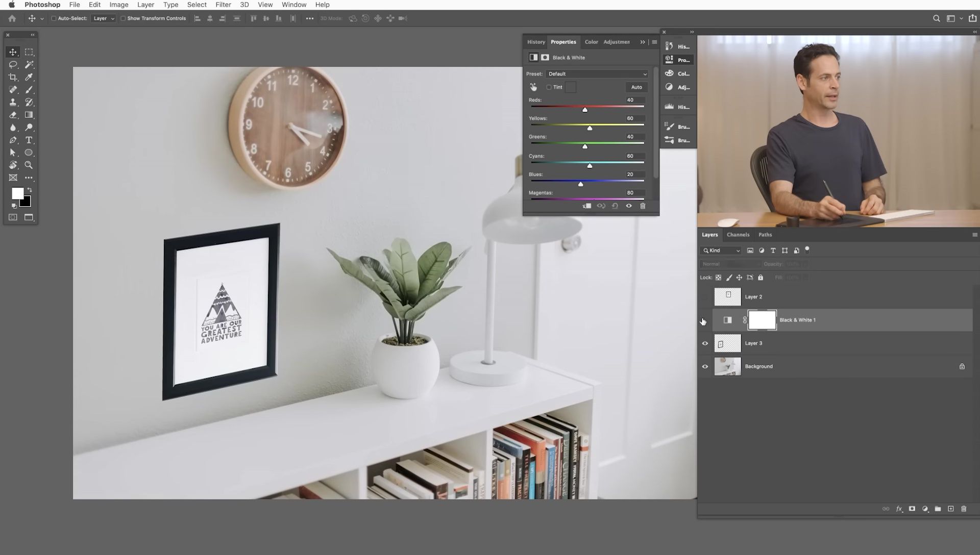The image size is (980, 555).
Task: Select the Zoom tool
Action: (29, 165)
